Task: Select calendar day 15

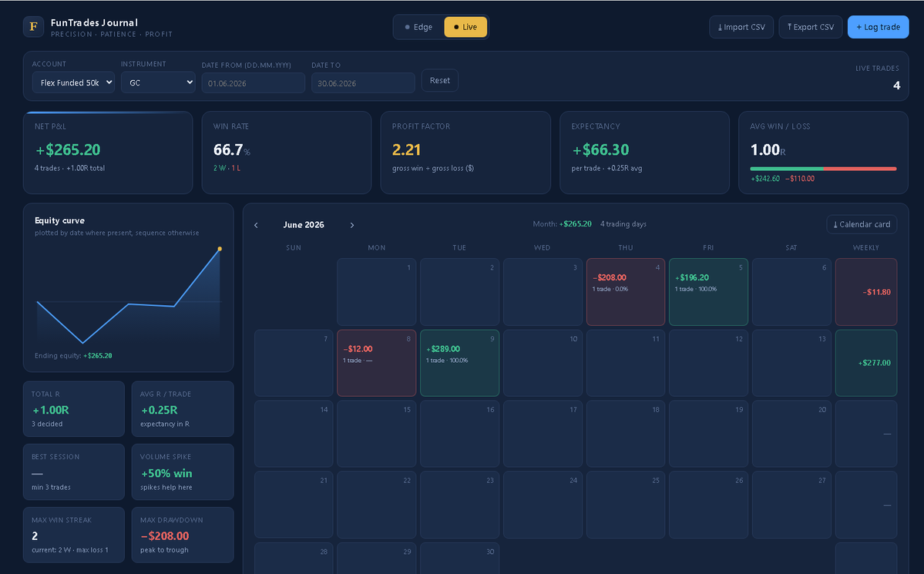Action: coord(377,435)
